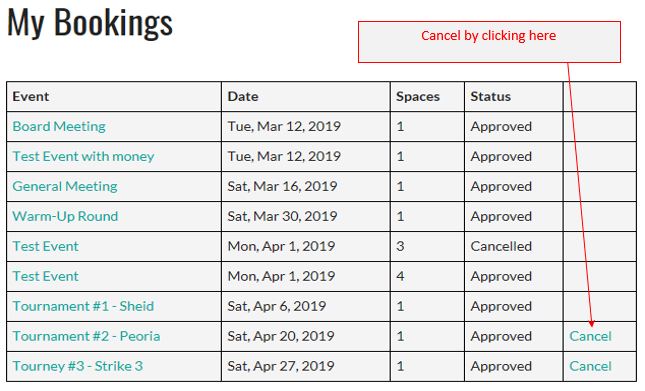645x391 pixels.
Task: Click the Date column header
Action: (243, 97)
